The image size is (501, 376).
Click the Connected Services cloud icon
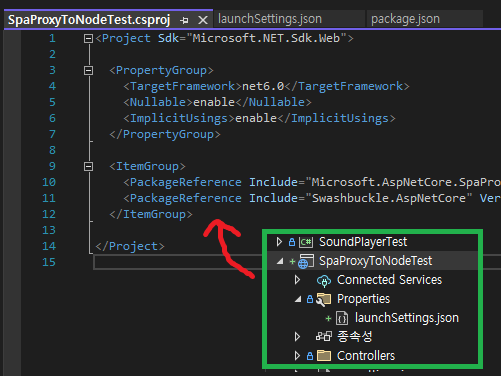click(324, 281)
